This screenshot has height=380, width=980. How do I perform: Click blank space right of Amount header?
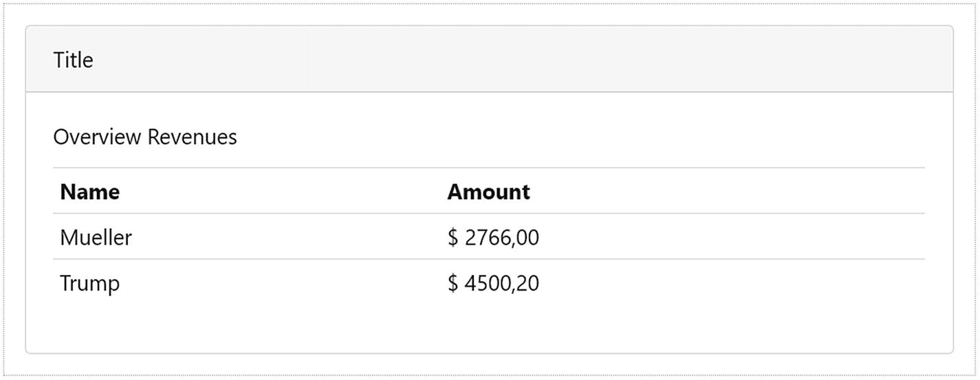click(x=722, y=192)
